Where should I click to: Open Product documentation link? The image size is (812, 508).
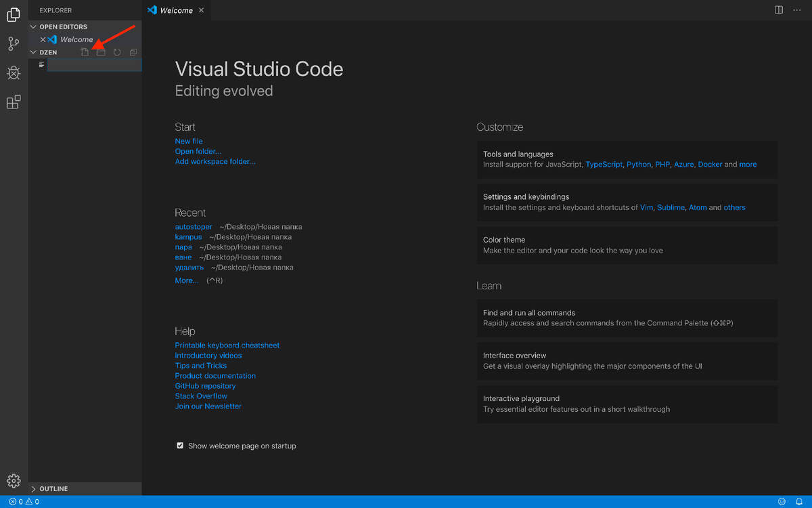coord(215,376)
